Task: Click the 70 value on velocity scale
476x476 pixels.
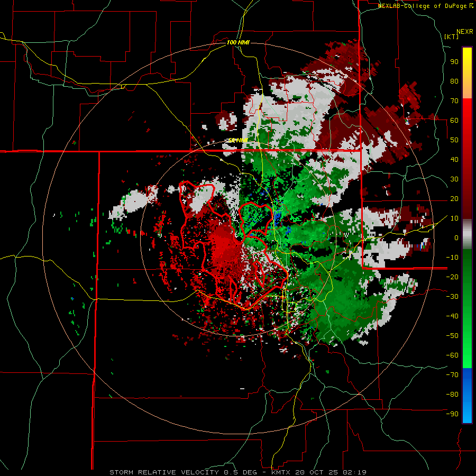Action: point(454,101)
